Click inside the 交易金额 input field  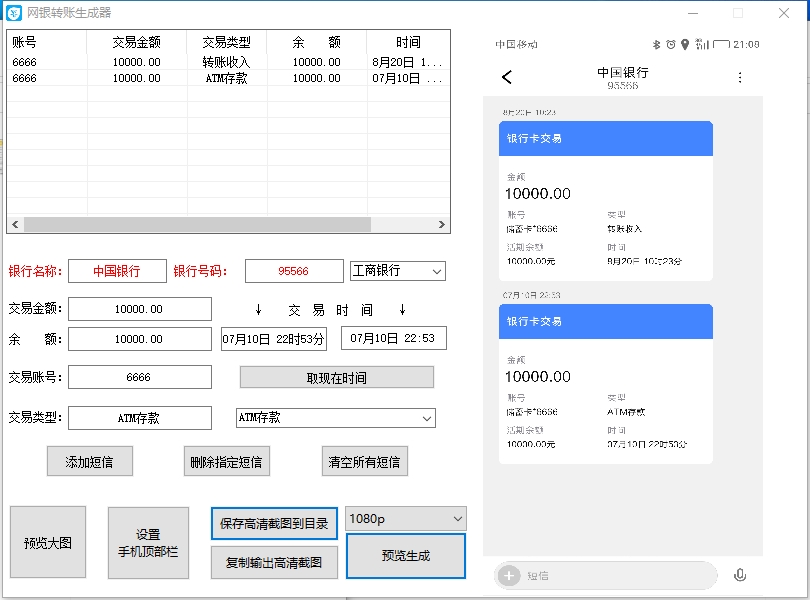139,309
